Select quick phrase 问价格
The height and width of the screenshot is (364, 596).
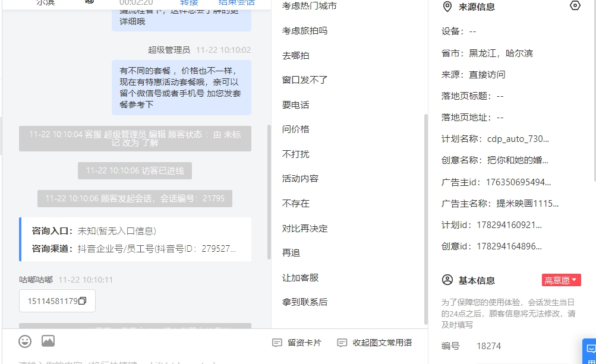pos(295,129)
